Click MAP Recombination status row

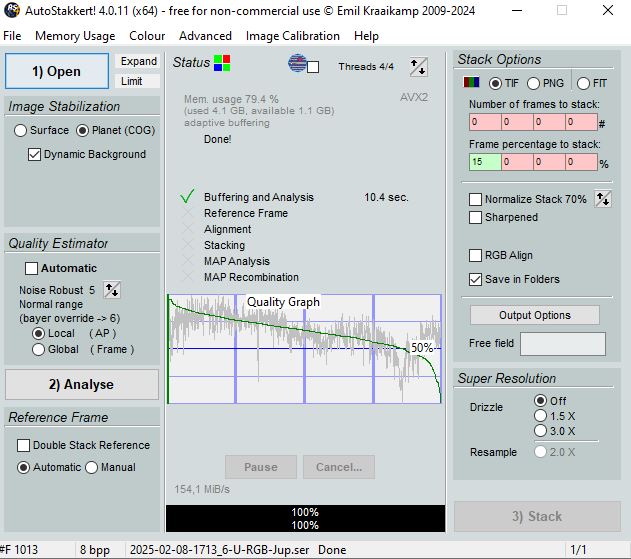(x=240, y=277)
